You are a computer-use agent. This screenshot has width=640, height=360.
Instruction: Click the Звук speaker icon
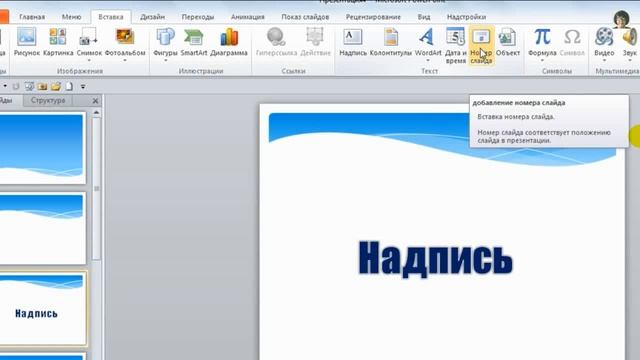630,37
